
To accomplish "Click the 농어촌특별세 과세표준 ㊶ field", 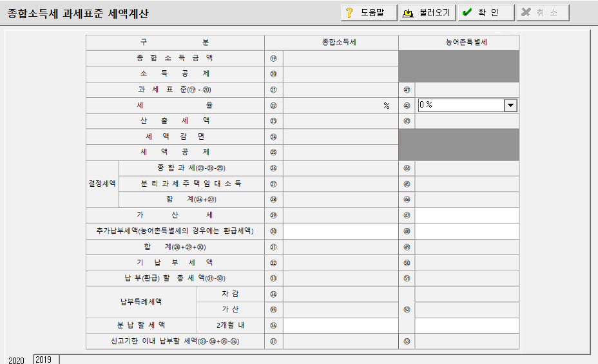I will [467, 90].
